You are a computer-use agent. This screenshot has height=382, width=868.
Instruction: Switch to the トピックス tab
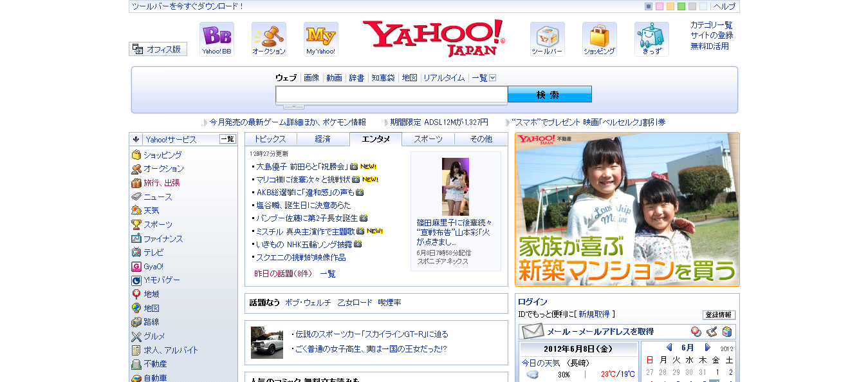click(x=270, y=139)
